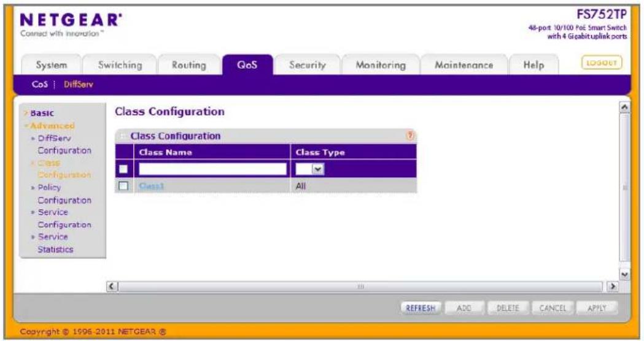Switch to the Security tab
The width and height of the screenshot is (644, 341).
point(307,65)
